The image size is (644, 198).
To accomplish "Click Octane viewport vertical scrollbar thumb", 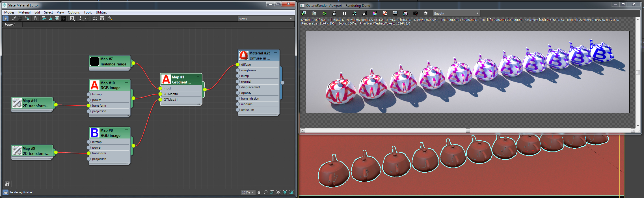I will pyautogui.click(x=638, y=72).
